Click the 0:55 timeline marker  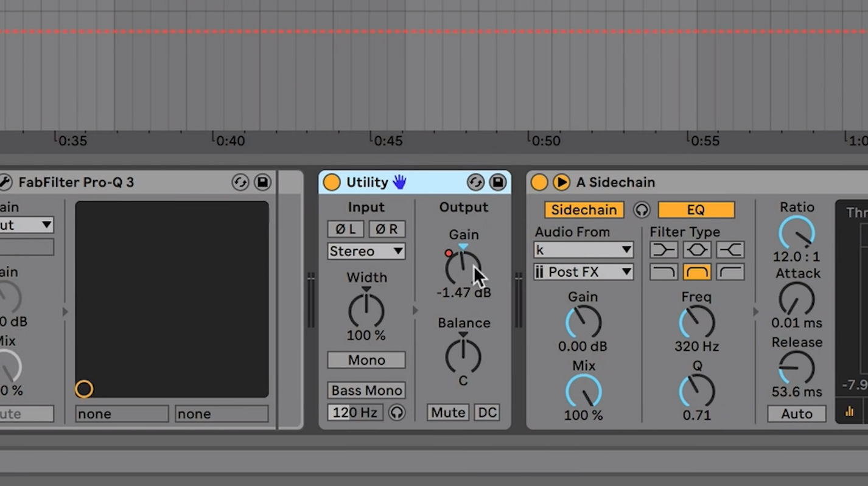[705, 141]
